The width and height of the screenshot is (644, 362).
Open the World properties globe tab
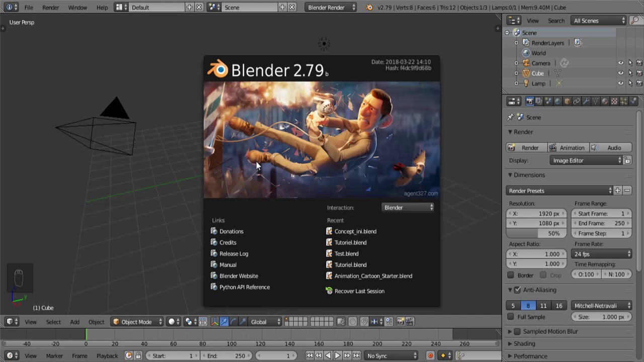(557, 101)
